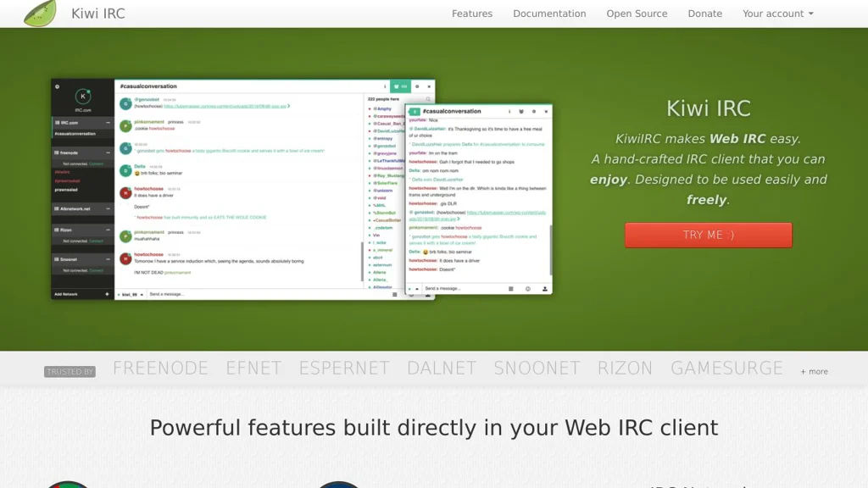The image size is (868, 488).
Task: Open the Kiwi IRC home link
Action: tap(98, 14)
